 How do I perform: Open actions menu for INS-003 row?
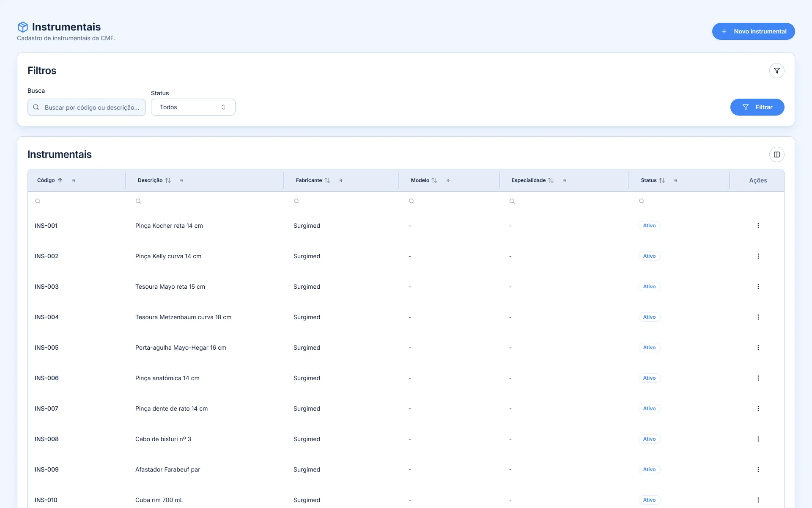coord(758,287)
